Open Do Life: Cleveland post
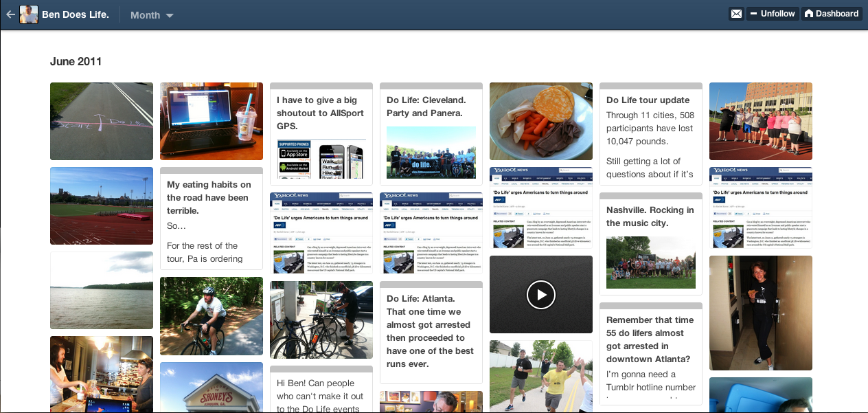Viewport: 868px width, 413px height. tap(431, 134)
